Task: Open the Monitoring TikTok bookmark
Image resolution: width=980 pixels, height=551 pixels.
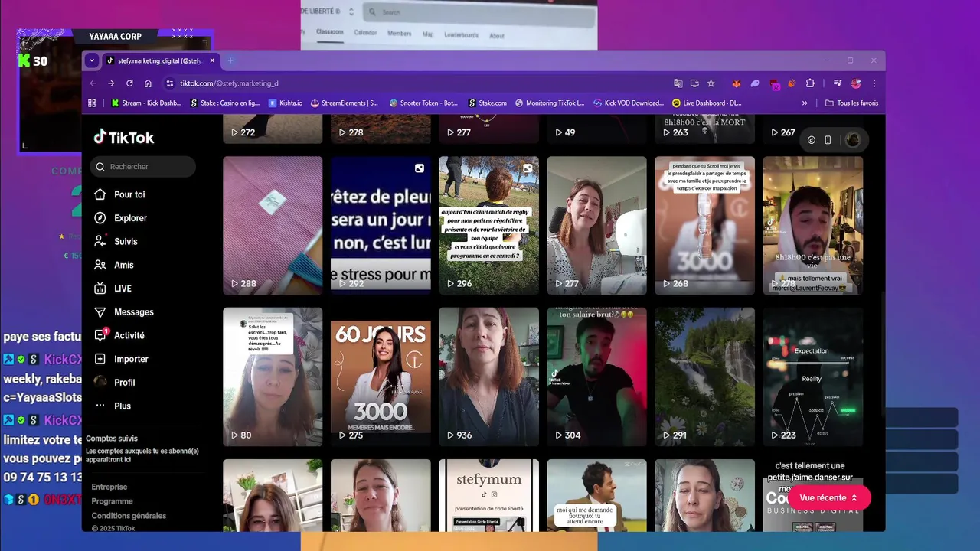Action: [x=550, y=103]
